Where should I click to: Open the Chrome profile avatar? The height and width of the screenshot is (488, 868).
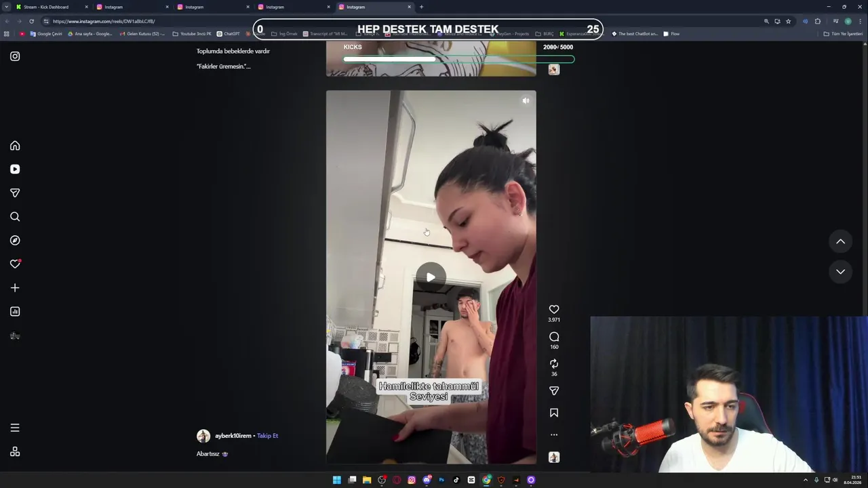[848, 21]
